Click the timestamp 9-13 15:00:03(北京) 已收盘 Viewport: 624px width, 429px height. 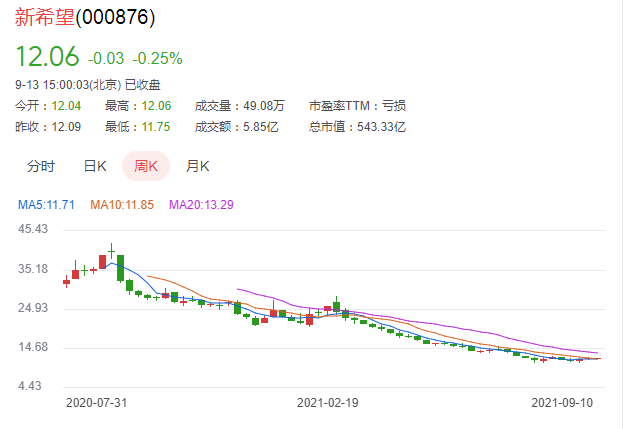pos(88,85)
